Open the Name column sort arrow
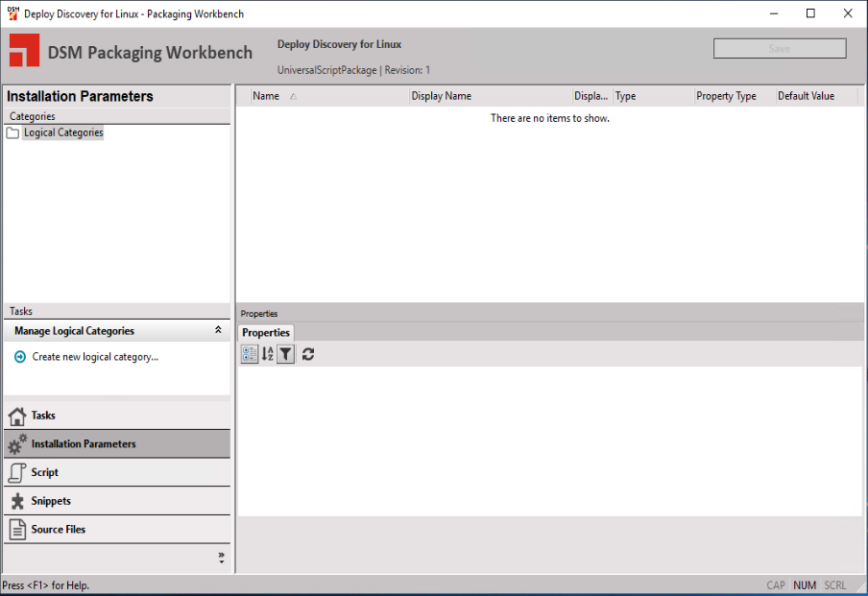 [293, 96]
